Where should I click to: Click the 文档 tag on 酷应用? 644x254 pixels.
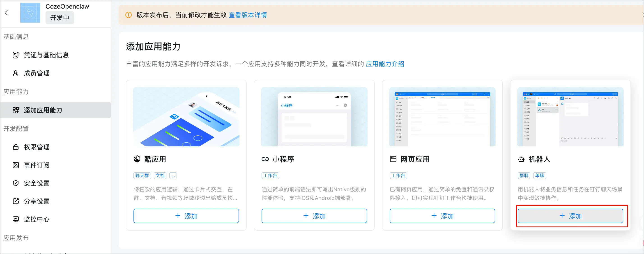[160, 175]
